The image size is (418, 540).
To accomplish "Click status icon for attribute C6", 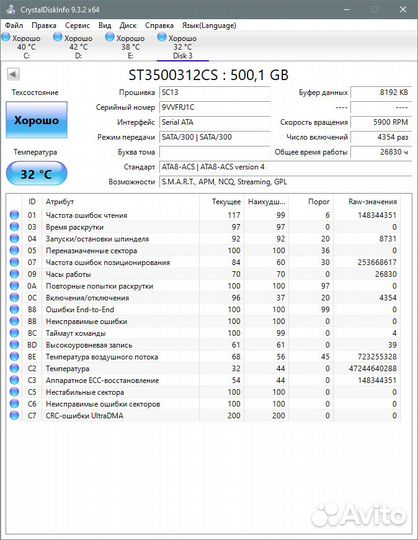I will tap(14, 404).
